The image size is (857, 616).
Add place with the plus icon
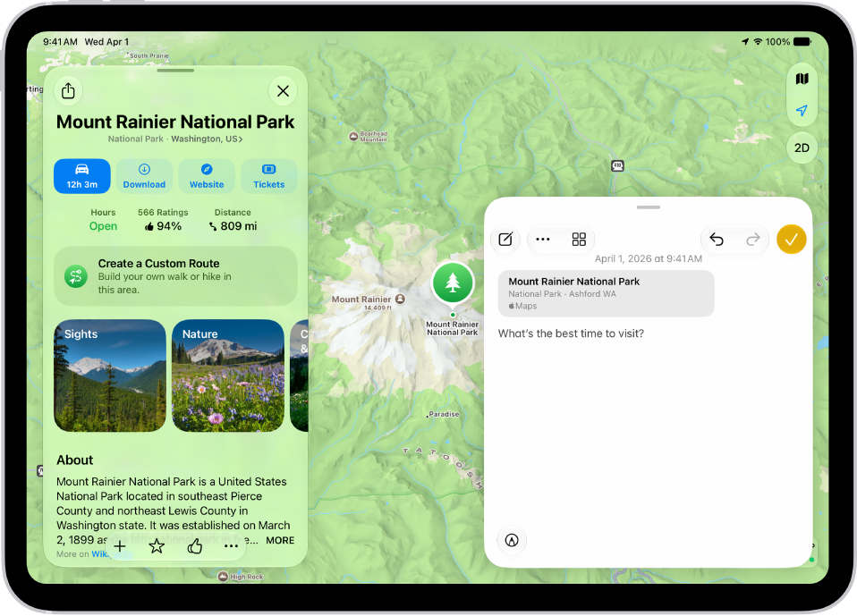(120, 545)
